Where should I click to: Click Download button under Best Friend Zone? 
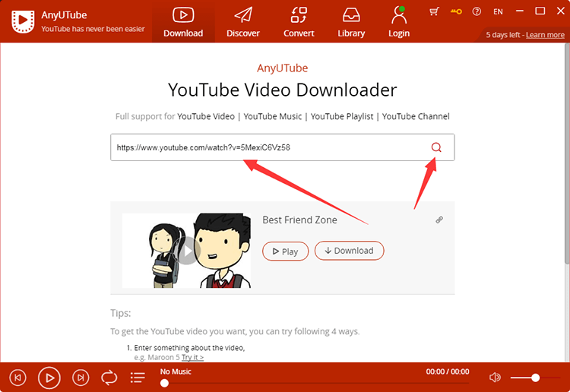coord(349,251)
